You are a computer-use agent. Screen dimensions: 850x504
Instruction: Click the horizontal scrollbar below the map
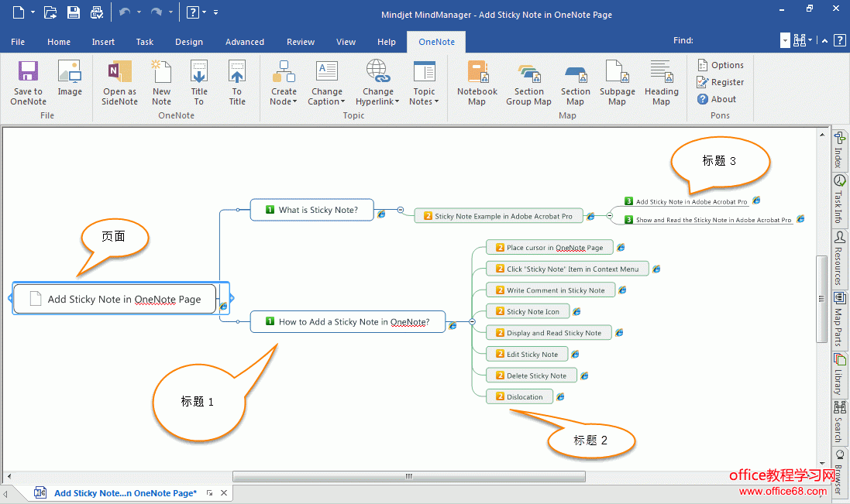[409, 476]
